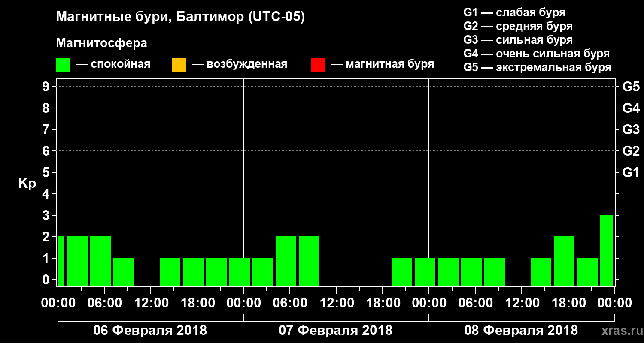Click the line 'G2 — средняя буря'
Viewport: 644px width, 343px height.
coord(518,26)
